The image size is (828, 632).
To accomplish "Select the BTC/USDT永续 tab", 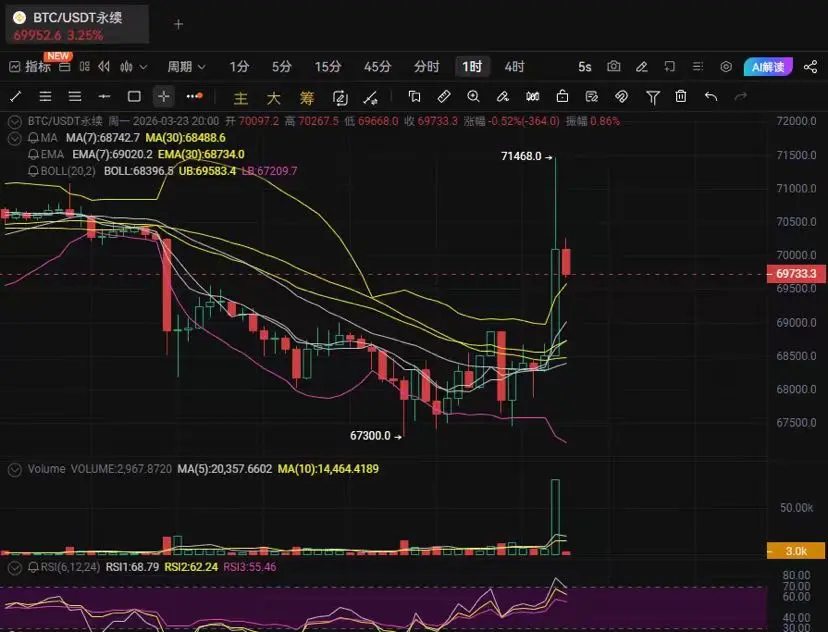I will pos(77,24).
